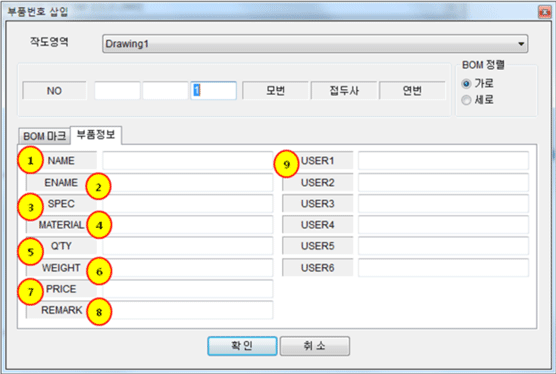Click the USER2 input field
Image resolution: width=556 pixels, height=374 pixels.
[x=443, y=183]
